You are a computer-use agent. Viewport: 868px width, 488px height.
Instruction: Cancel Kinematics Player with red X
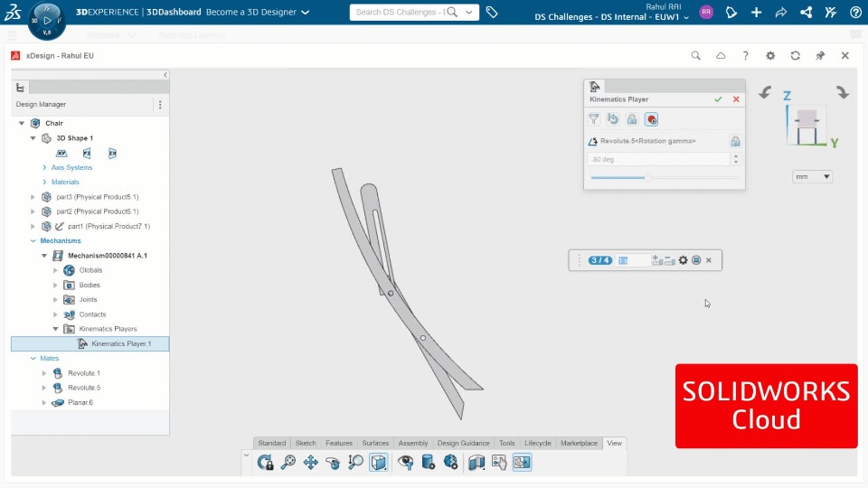736,99
